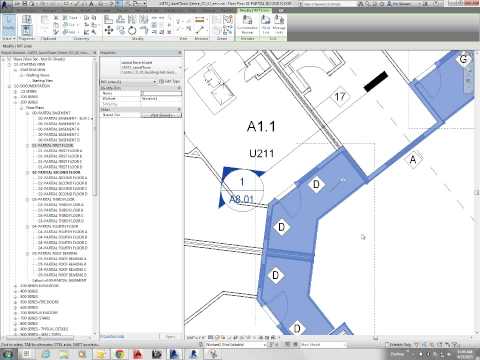Collapse the 03-PARTIAL THIRD FLOOR tree node
This screenshot has height=360, width=480.
coord(28,199)
